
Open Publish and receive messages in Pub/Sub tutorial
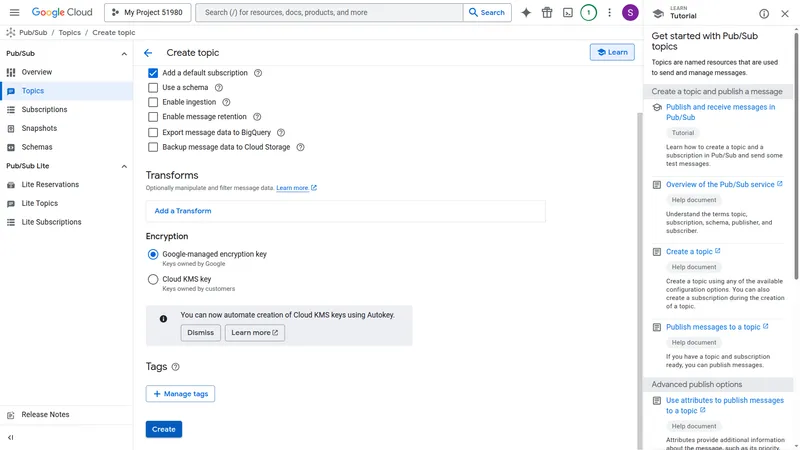[x=720, y=112]
